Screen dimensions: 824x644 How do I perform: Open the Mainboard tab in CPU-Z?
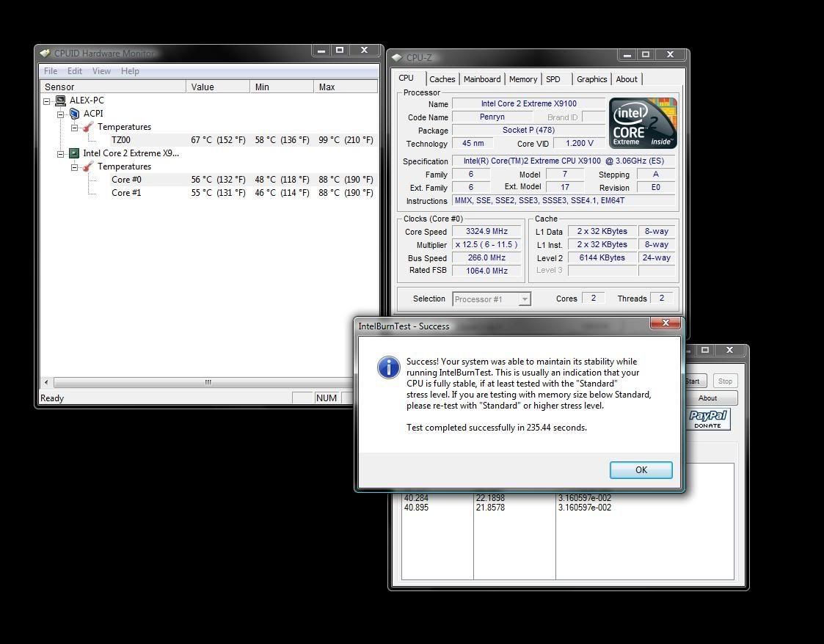(x=482, y=79)
